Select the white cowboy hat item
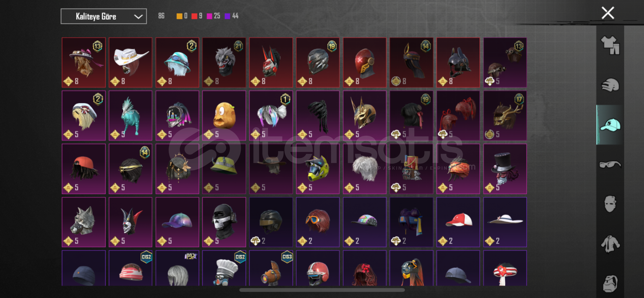 coord(130,63)
